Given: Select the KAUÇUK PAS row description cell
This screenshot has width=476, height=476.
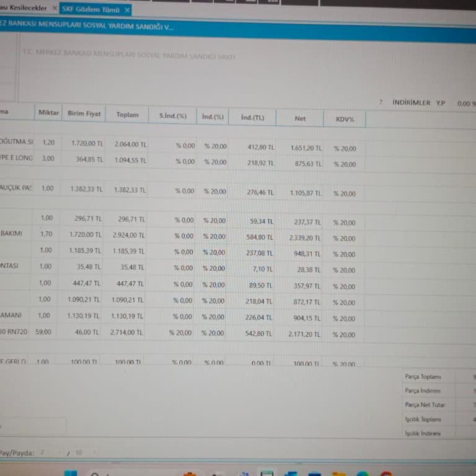Looking at the screenshot, I should coord(15,187).
